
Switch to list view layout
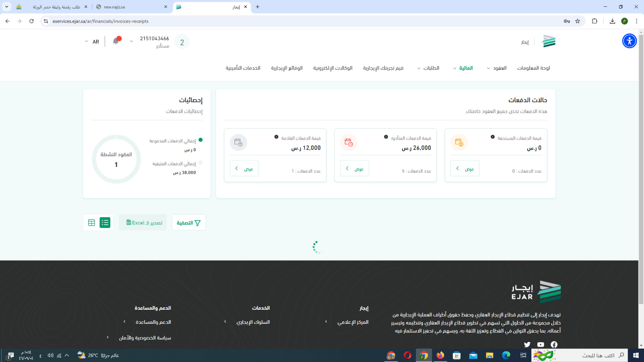pos(105,222)
